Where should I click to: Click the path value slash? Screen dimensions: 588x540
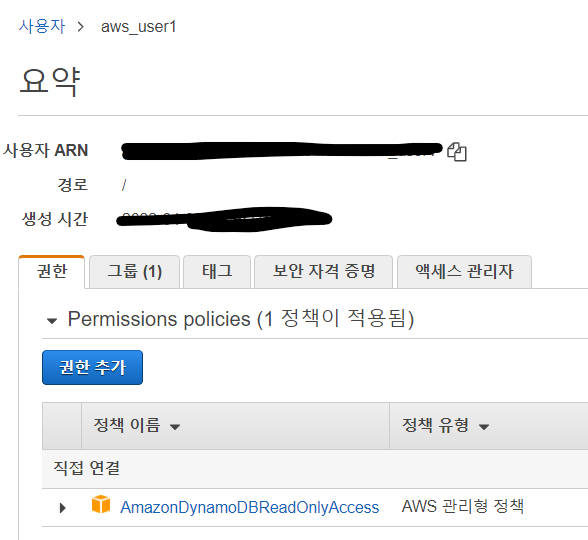[124, 185]
